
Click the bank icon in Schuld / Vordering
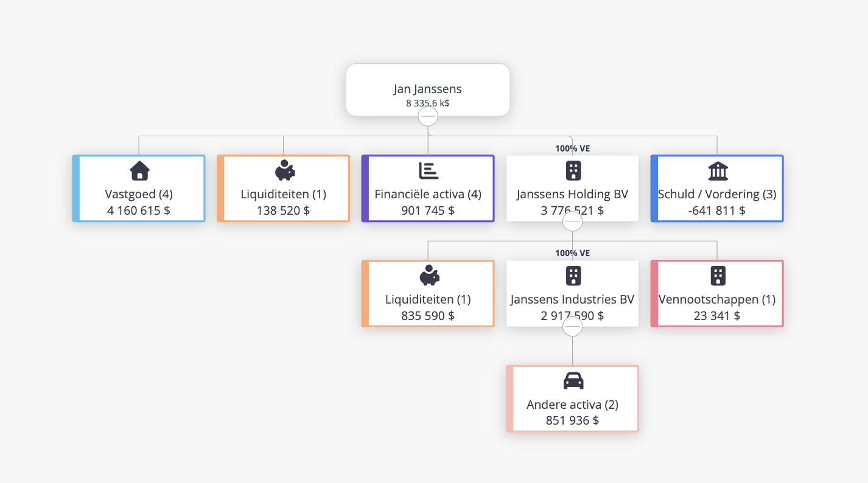(x=718, y=171)
